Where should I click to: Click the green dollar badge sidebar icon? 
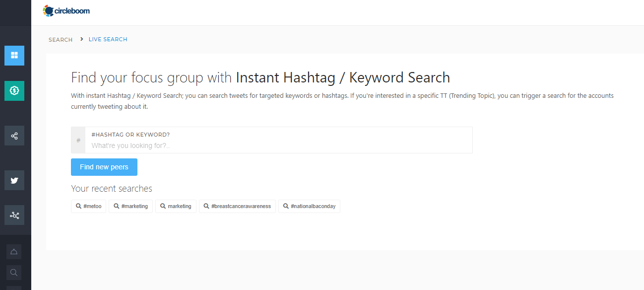14,90
